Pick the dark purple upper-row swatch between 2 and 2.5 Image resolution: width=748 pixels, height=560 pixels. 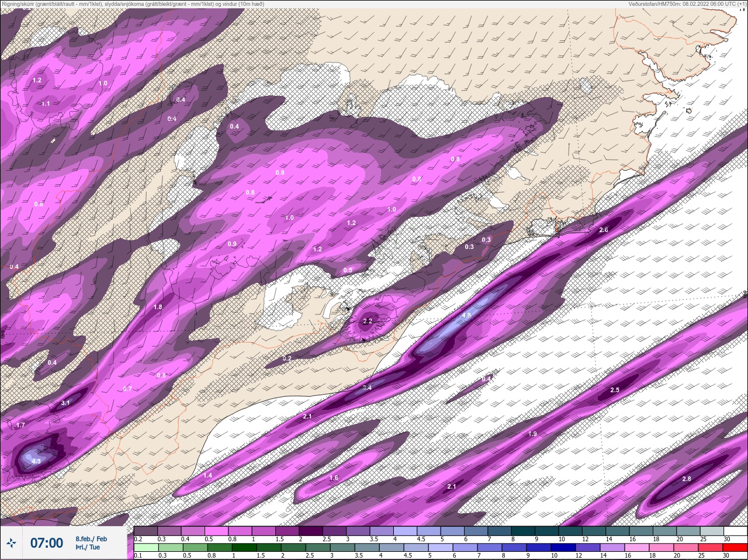click(x=311, y=531)
